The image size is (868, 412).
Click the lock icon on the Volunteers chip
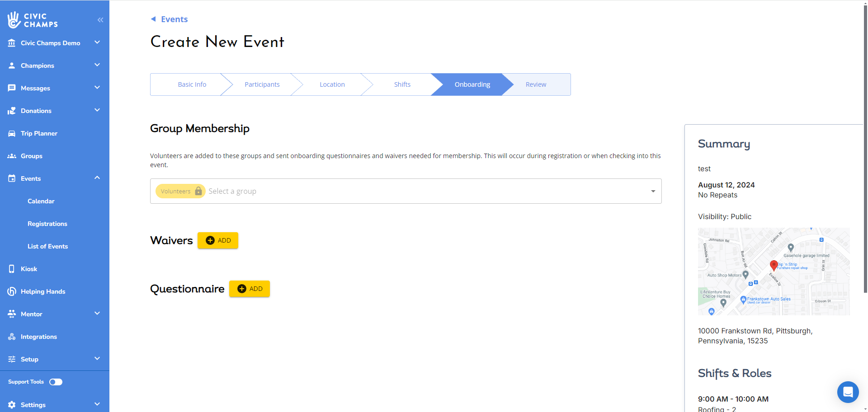tap(198, 191)
